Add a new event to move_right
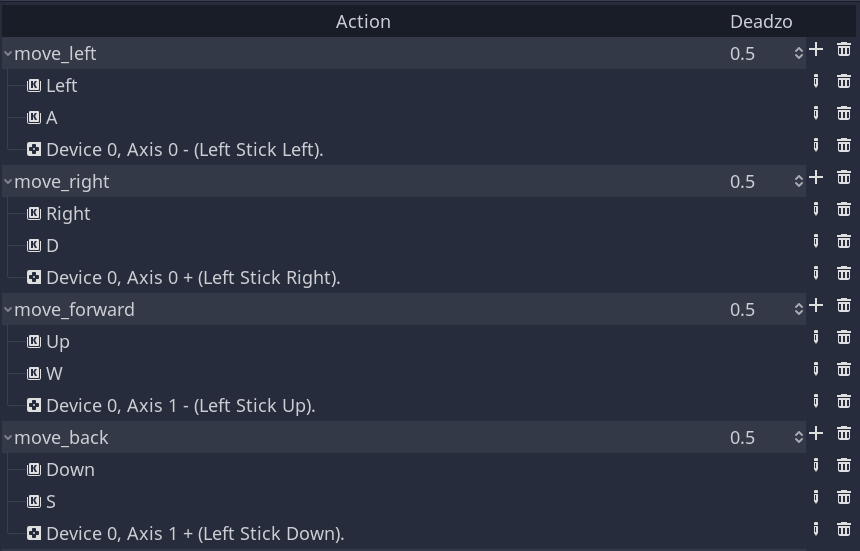860x551 pixels. [x=816, y=178]
